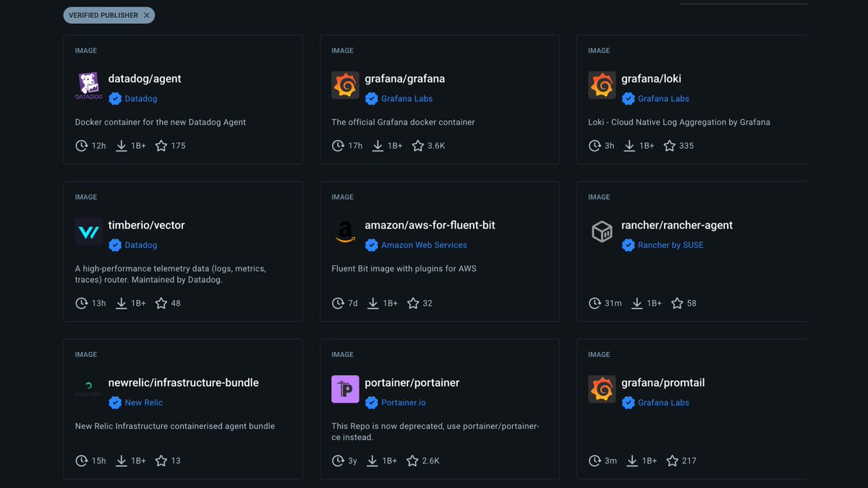Open the grafana/grafana image title
Viewport: 868px width, 488px height.
[405, 79]
